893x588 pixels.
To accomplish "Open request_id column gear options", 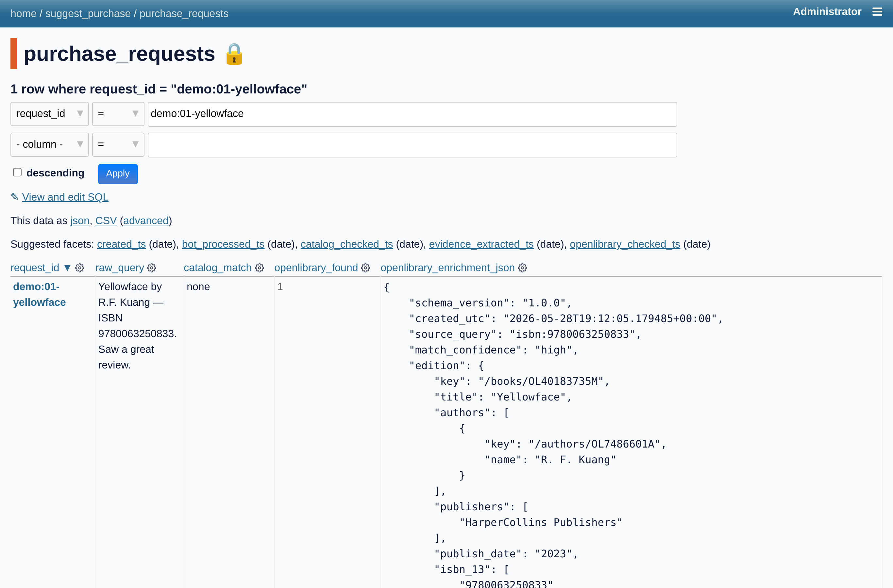I will pyautogui.click(x=79, y=268).
